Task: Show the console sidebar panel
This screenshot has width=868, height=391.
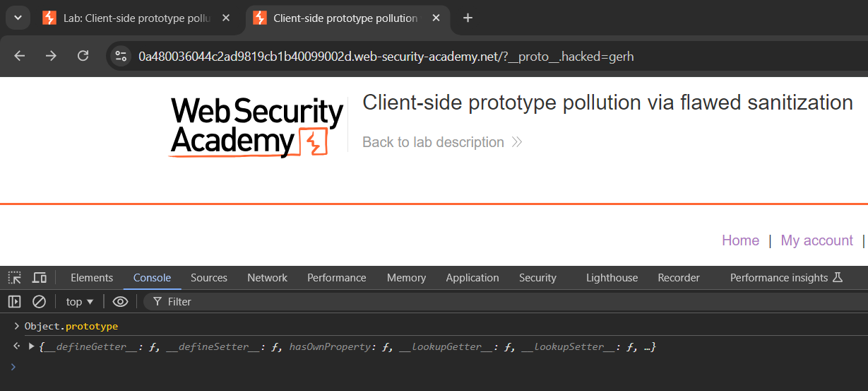Action: click(15, 302)
